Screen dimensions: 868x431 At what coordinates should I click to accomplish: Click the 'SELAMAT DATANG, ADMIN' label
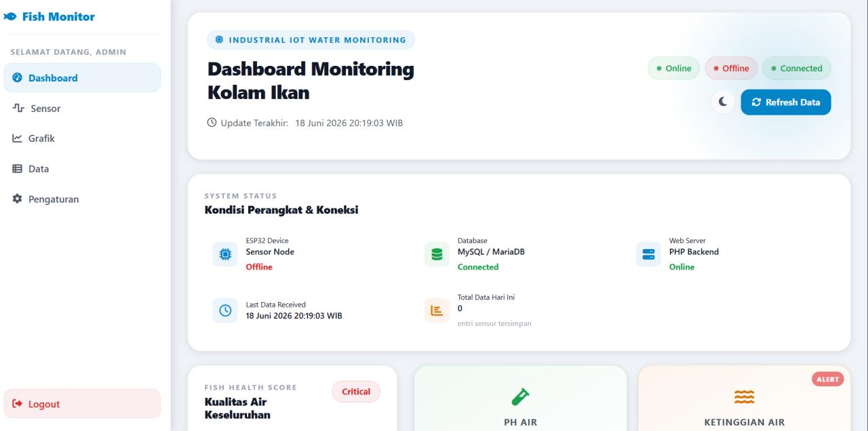pos(68,52)
